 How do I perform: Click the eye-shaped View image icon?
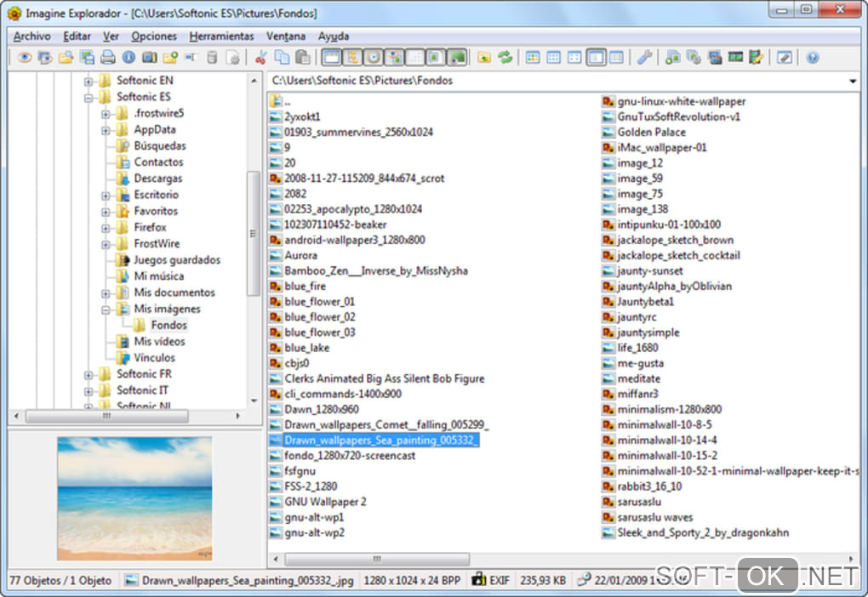coord(24,58)
